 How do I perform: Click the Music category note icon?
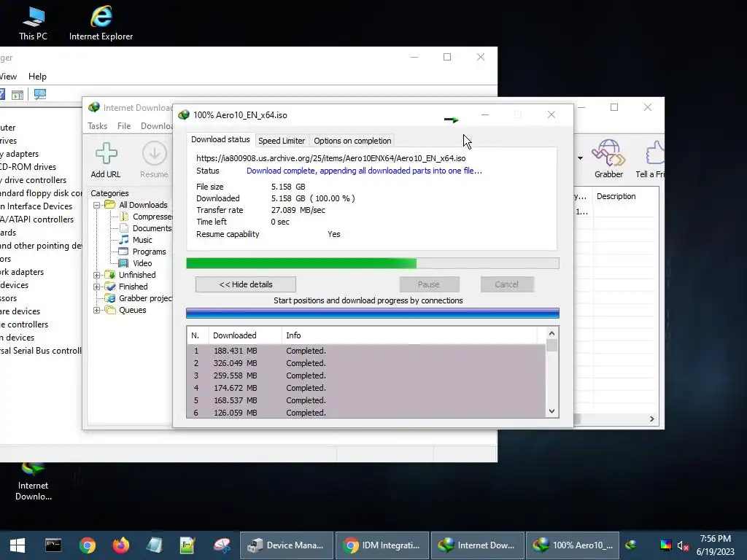124,239
